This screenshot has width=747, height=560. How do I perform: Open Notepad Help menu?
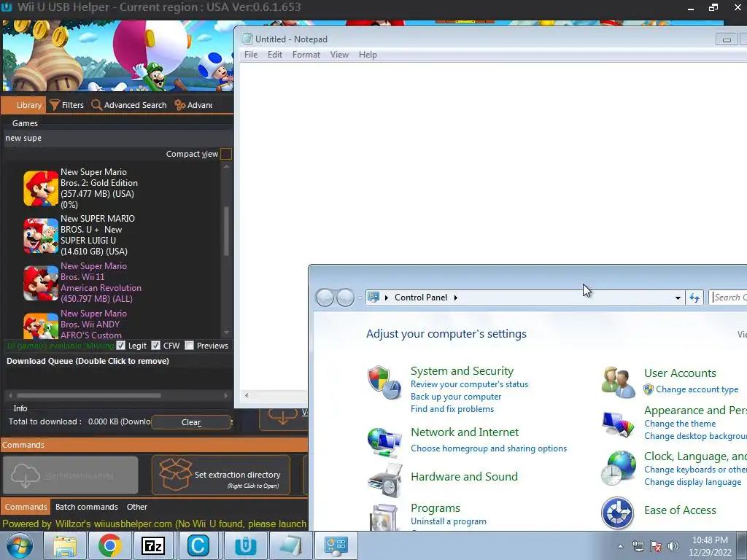tap(368, 55)
